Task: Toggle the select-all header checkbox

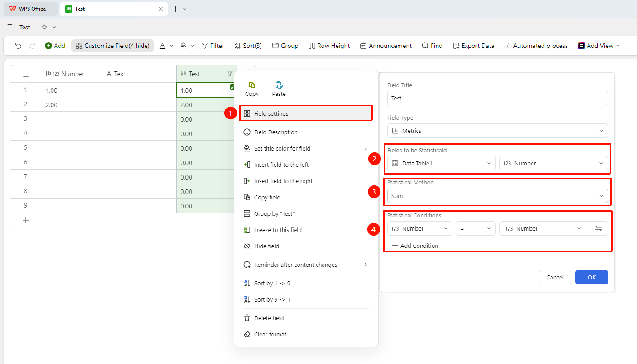Action: (x=26, y=74)
